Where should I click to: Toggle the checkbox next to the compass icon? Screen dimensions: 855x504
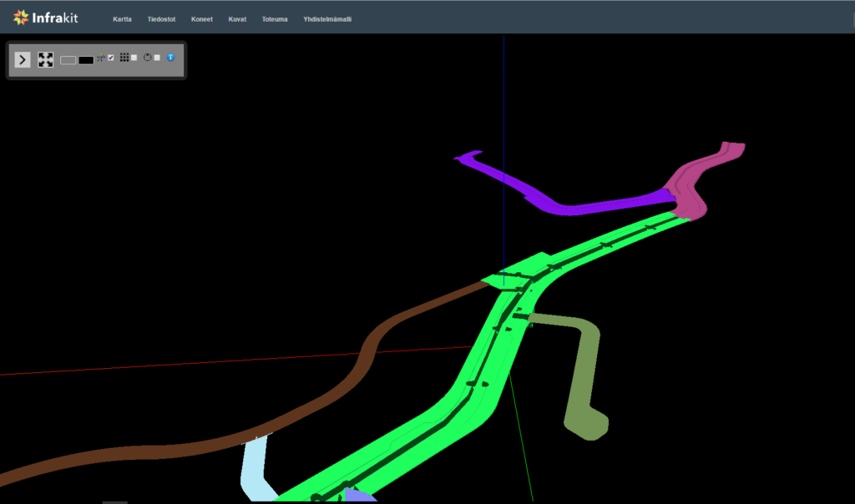coord(158,58)
